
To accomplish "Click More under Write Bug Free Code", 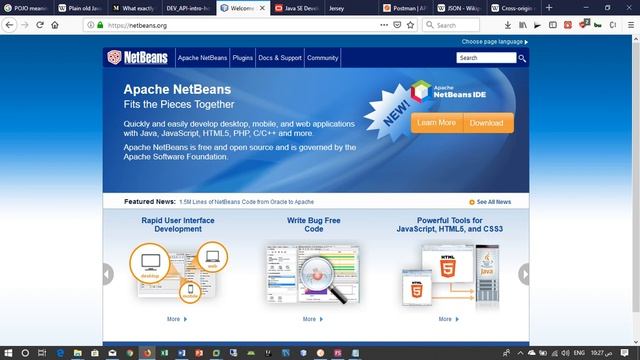I will (313, 319).
